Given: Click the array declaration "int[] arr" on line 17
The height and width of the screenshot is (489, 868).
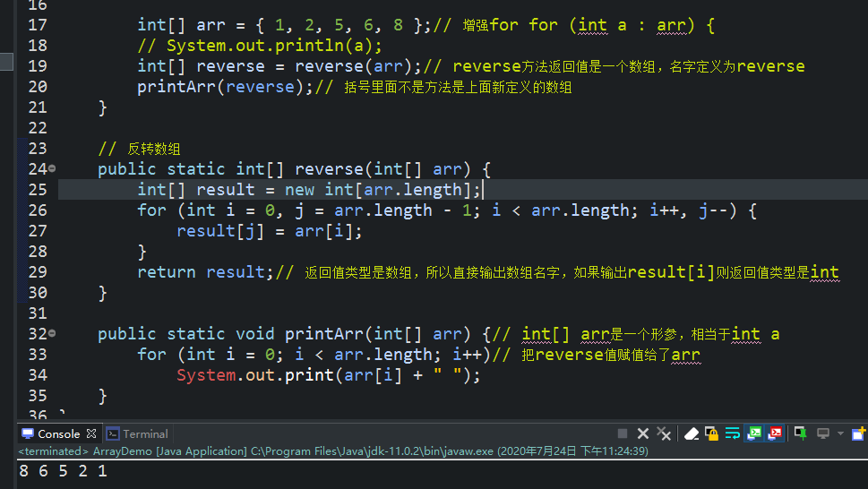Looking at the screenshot, I should tap(182, 25).
